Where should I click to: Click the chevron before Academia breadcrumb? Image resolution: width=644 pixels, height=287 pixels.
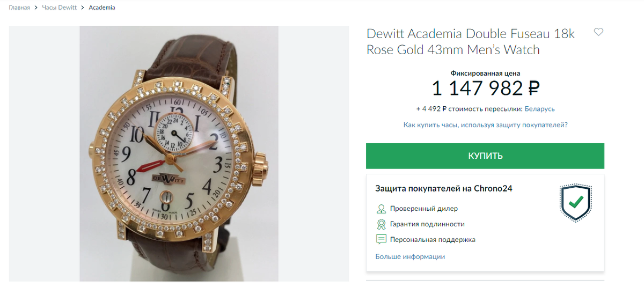coord(83,8)
